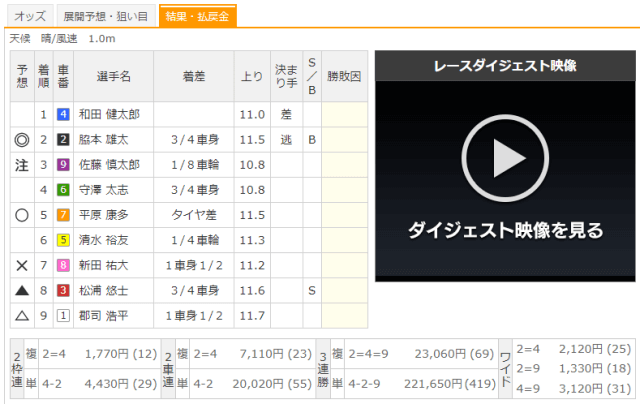Play the race digest video

pos(505,158)
